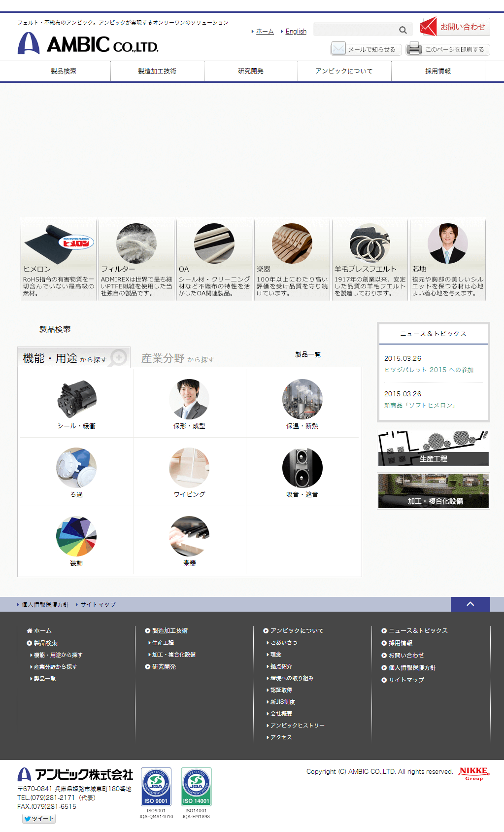The width and height of the screenshot is (504, 832).
Task: Open the 楽器 product card in banner
Action: click(292, 260)
